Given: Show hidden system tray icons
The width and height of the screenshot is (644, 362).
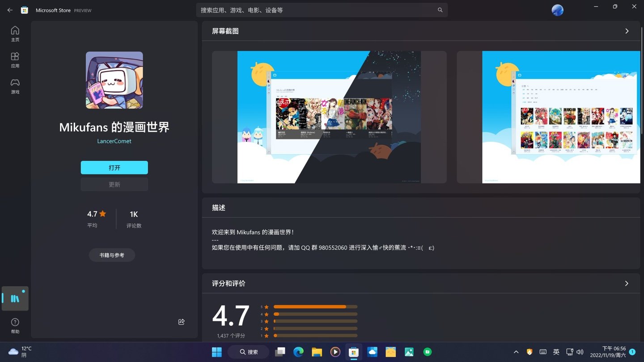Looking at the screenshot, I should click(516, 352).
